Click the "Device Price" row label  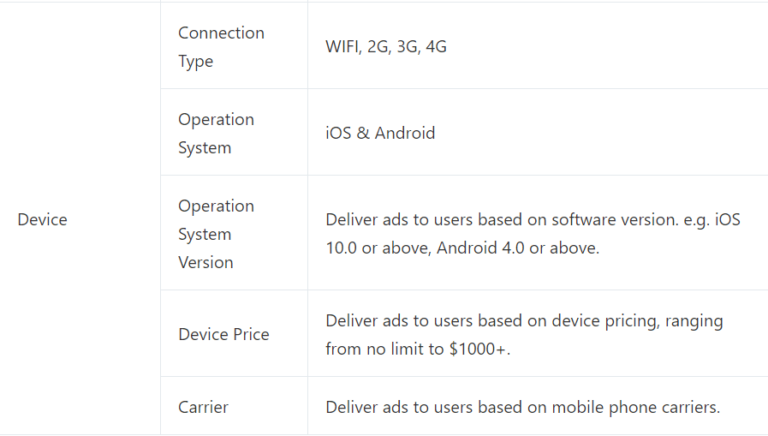(x=223, y=334)
